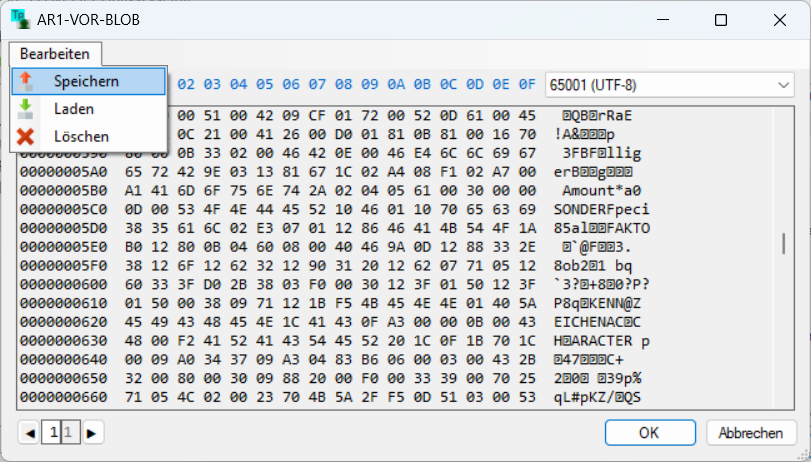Click the current page number 1 field
Image resolution: width=811 pixels, height=462 pixels.
coord(52,433)
